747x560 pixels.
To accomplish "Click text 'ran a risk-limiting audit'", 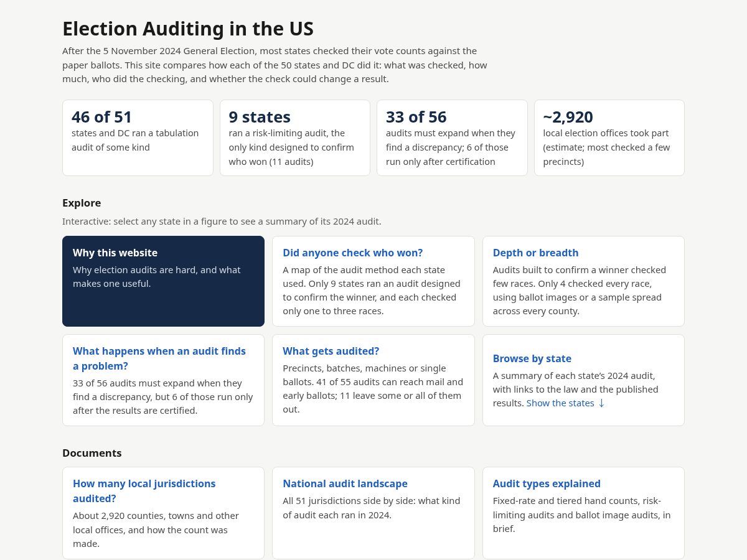I will [287, 133].
